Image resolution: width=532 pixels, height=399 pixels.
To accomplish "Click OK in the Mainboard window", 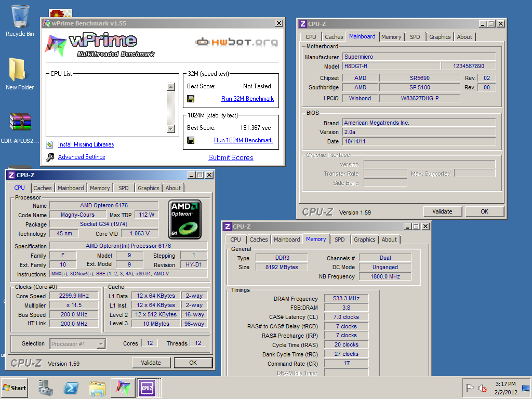I will coord(485,211).
